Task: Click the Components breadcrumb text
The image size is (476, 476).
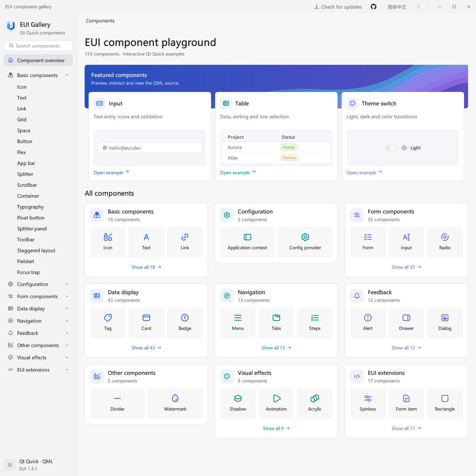Action: 100,20
